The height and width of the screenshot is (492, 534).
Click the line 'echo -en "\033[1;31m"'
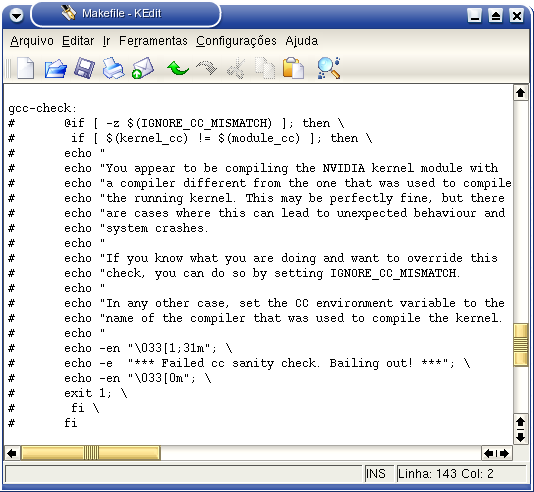click(x=120, y=348)
